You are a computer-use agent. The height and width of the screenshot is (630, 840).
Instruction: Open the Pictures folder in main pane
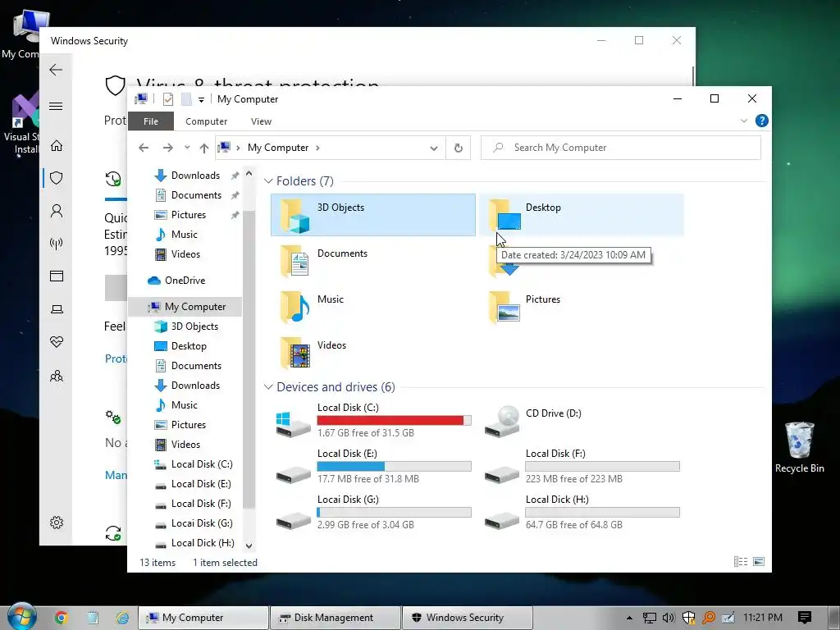point(581,307)
